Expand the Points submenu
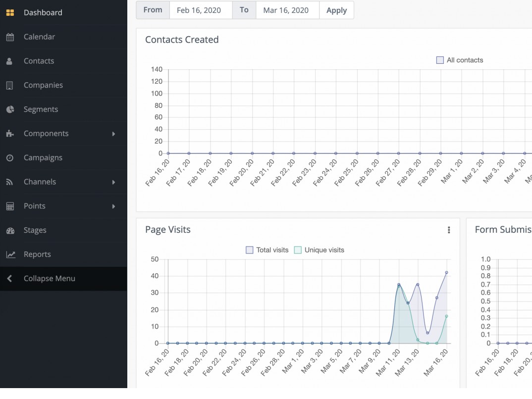Screen dimensions: 532x399 pos(113,206)
